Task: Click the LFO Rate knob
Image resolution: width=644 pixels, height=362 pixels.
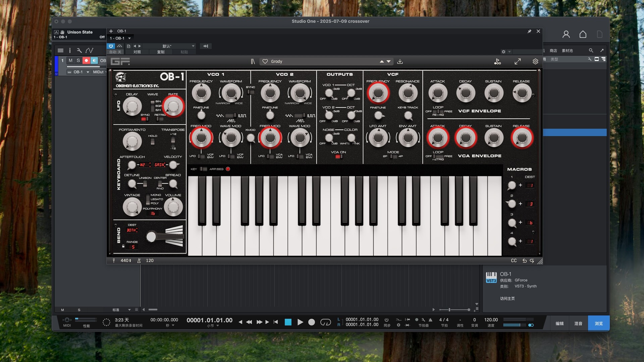Action: (173, 106)
